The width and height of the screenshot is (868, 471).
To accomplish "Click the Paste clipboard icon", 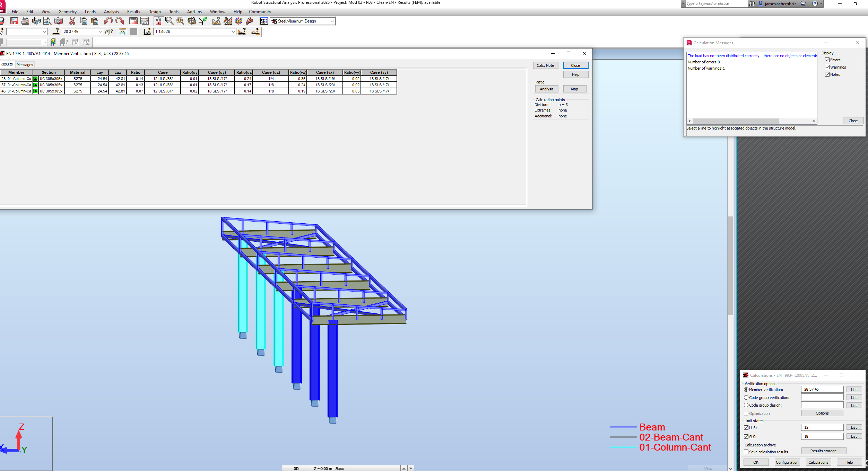I will coord(94,21).
